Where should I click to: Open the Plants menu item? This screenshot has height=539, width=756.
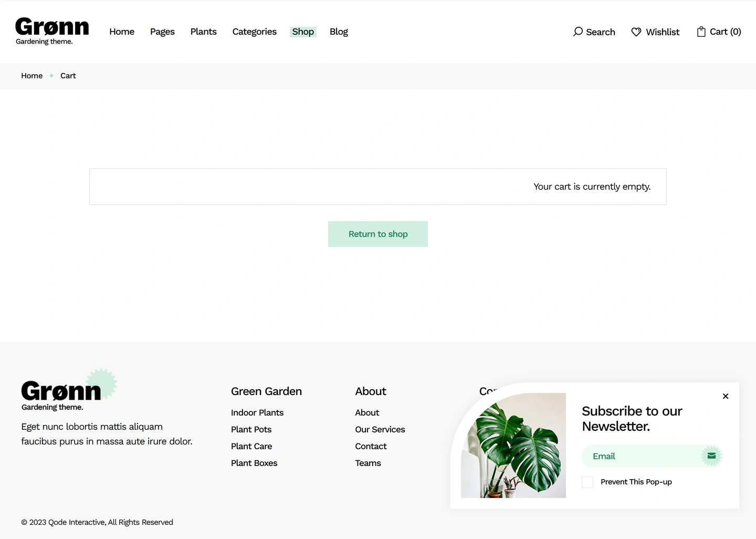204,32
